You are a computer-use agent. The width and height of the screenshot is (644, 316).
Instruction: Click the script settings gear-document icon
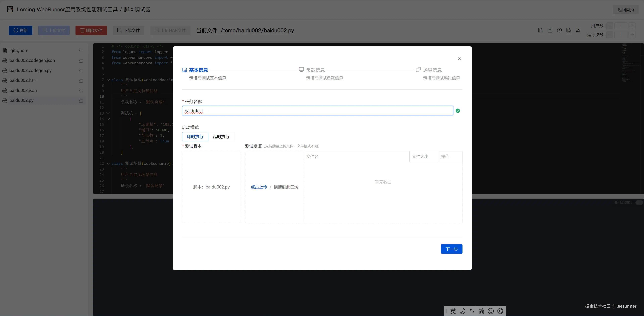(x=569, y=30)
